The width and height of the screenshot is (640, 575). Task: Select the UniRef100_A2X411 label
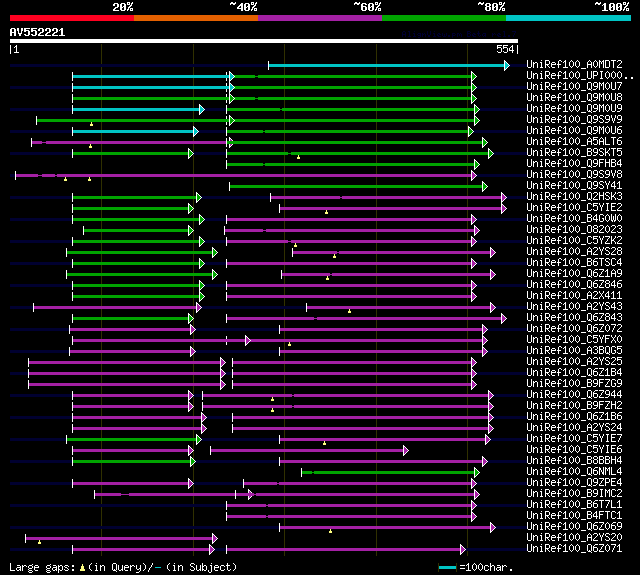[x=574, y=296]
